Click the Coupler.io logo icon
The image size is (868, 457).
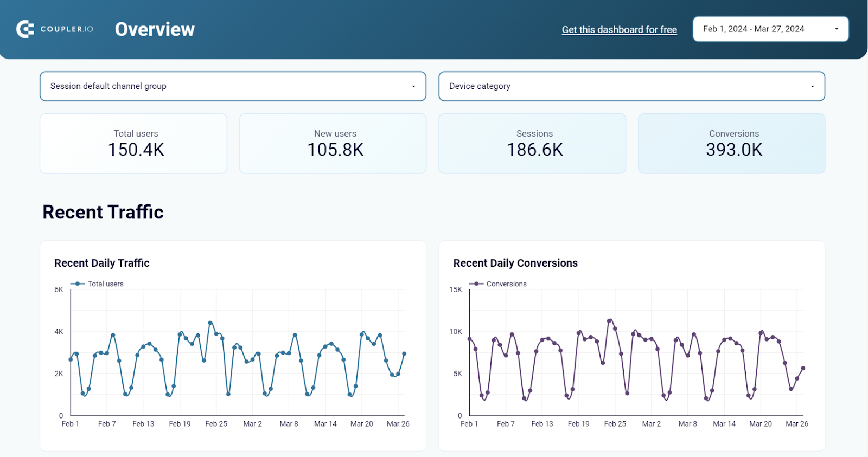pos(25,29)
